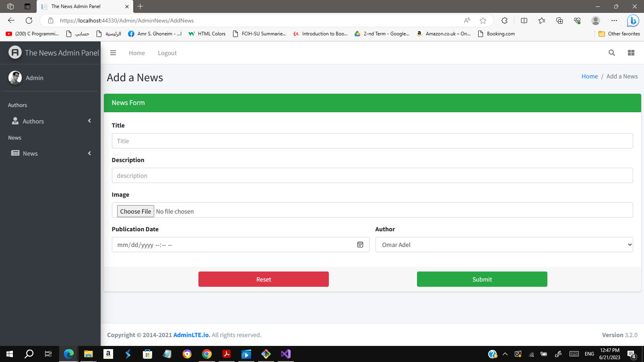Click Logout in the top navigation
Viewport: 644px width, 362px height.
(x=167, y=53)
